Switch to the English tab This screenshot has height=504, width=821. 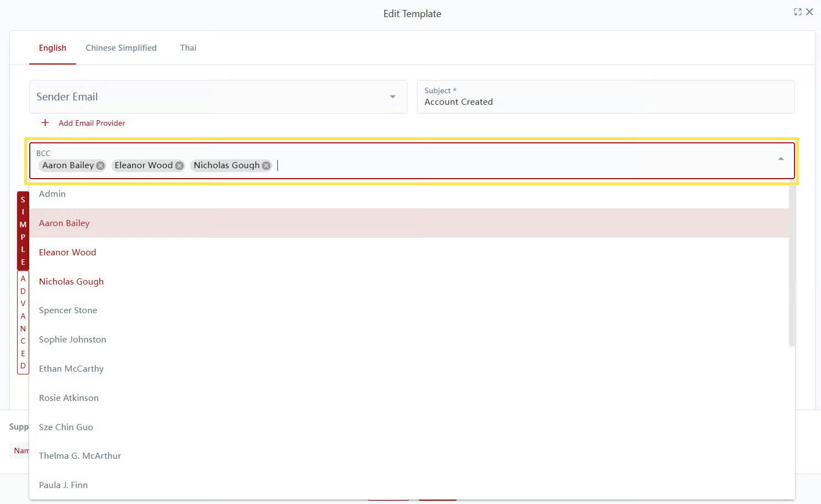52,48
